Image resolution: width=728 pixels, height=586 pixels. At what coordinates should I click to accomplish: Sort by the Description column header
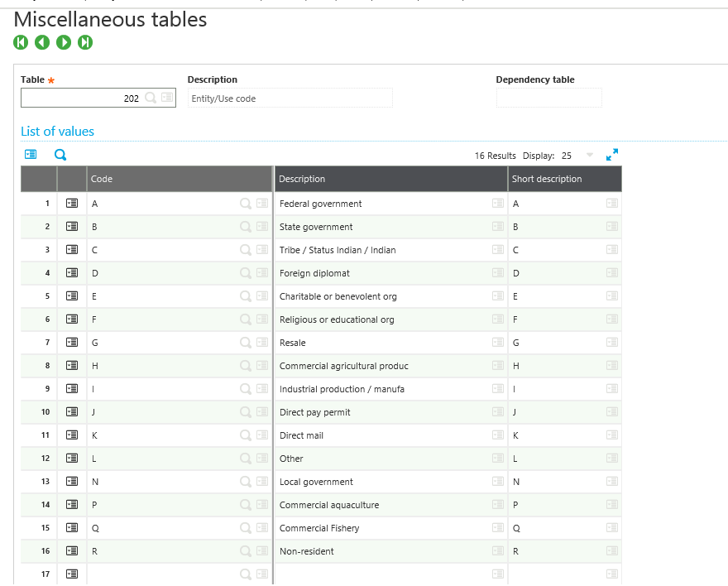pos(390,179)
